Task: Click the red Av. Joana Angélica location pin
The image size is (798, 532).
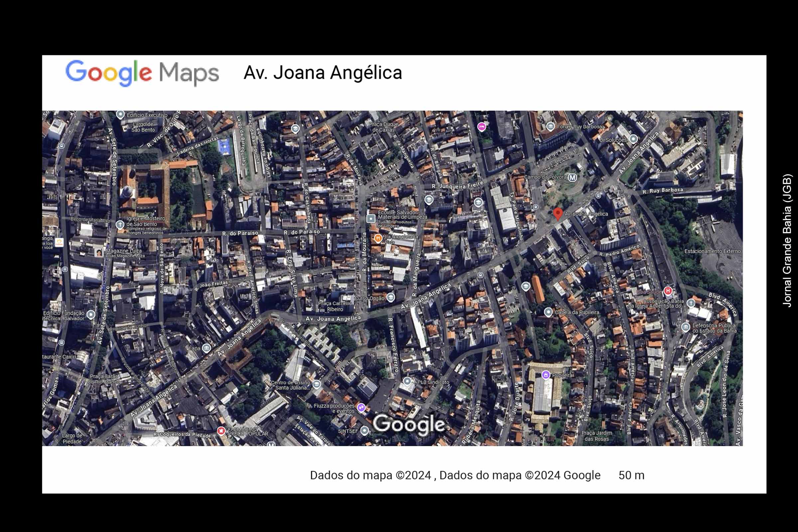Action: [x=558, y=214]
